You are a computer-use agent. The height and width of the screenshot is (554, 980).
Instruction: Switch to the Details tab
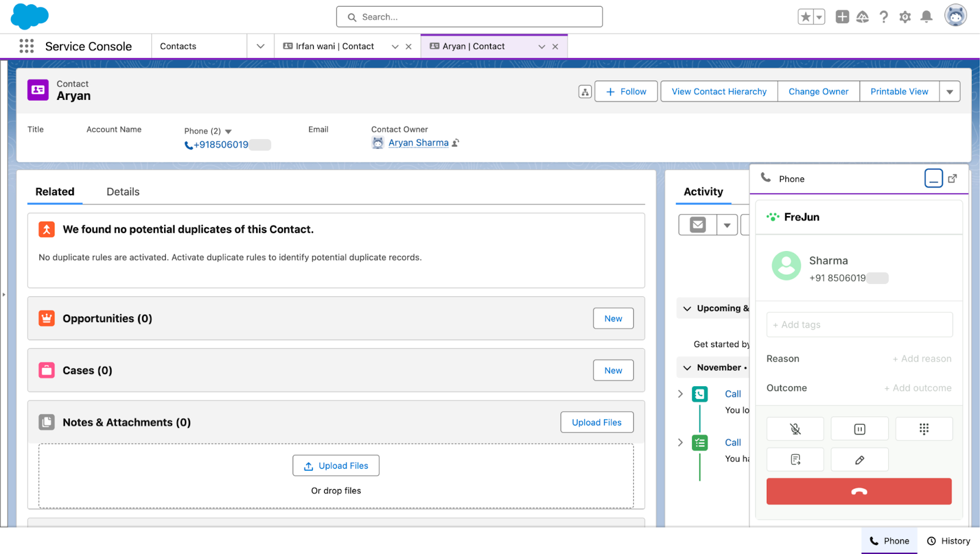point(123,192)
